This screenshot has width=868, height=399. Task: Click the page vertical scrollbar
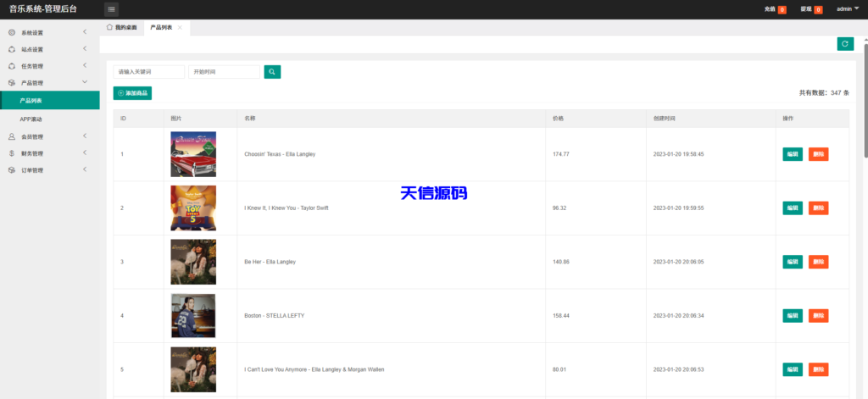coord(865,100)
